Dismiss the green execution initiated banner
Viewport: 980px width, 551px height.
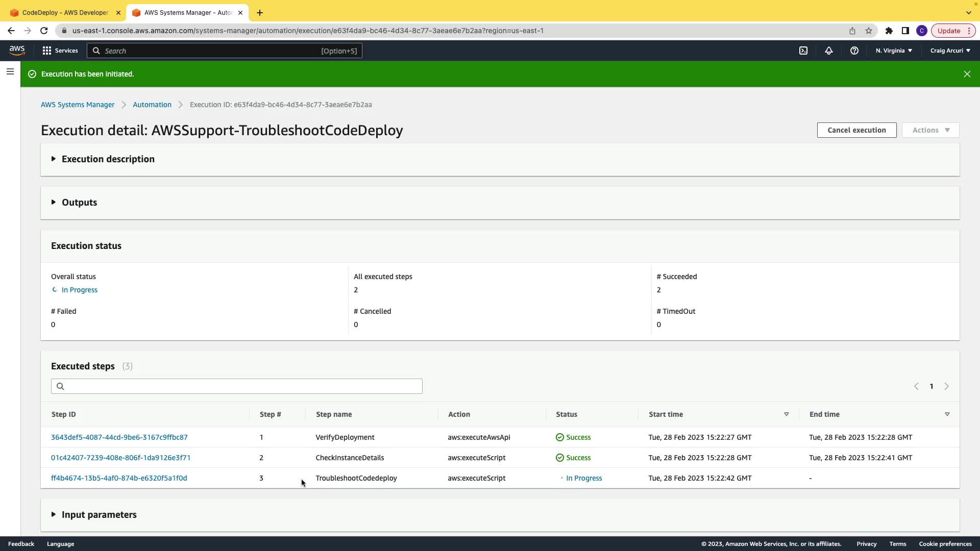click(x=967, y=74)
